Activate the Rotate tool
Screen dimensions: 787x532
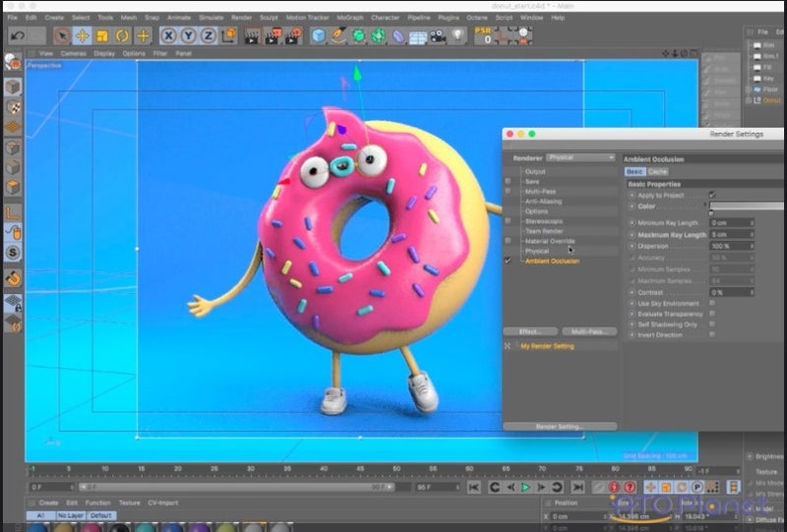[x=122, y=35]
